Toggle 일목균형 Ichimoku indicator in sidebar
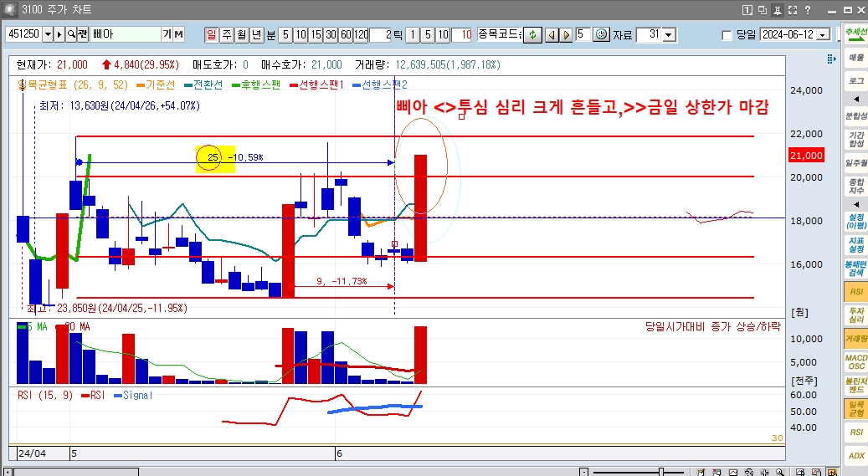This screenshot has width=868, height=476. coord(855,409)
